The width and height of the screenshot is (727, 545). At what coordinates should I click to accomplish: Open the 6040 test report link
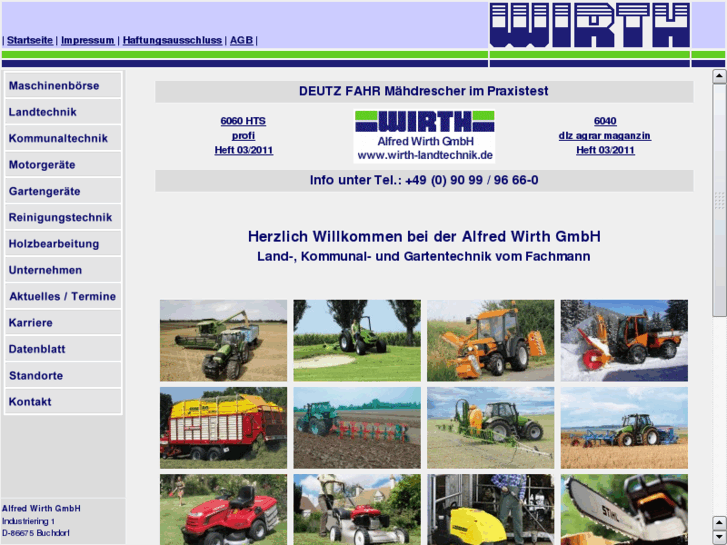point(605,121)
